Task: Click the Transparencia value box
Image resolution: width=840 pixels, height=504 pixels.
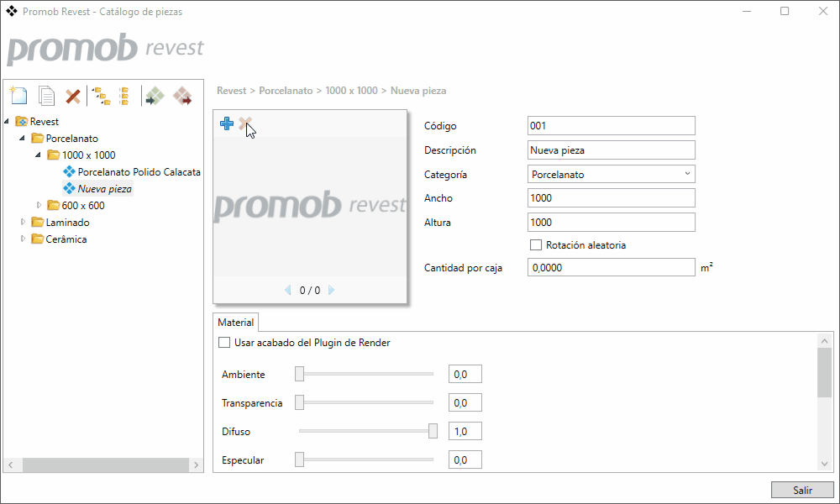Action: pyautogui.click(x=465, y=402)
